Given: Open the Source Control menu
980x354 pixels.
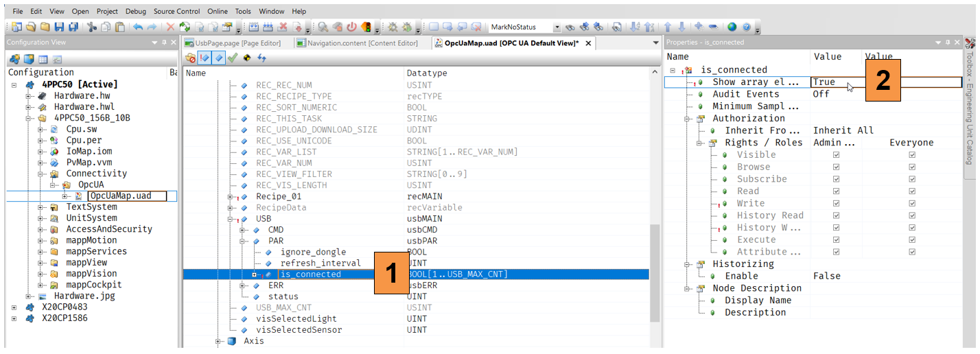Looking at the screenshot, I should pyautogui.click(x=176, y=12).
